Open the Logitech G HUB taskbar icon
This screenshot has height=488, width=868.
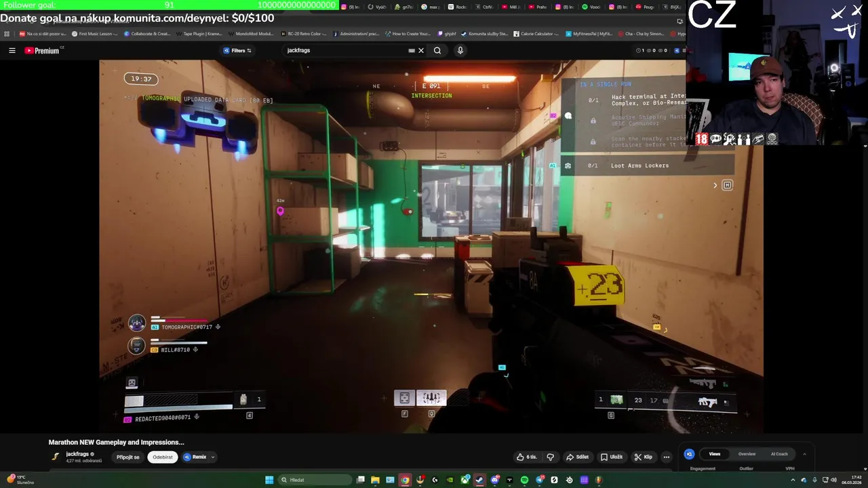tap(435, 480)
